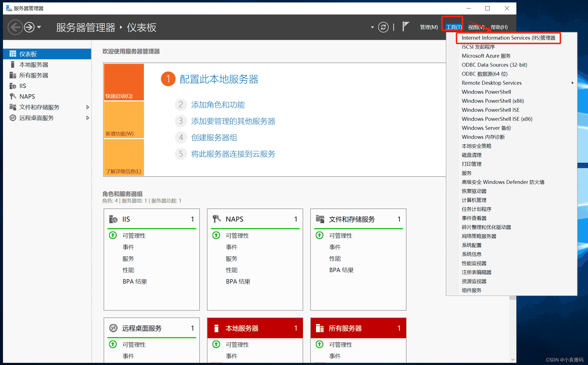Open the 远程桌面服务 tile icon
Image resolution: width=588 pixels, height=365 pixels.
tap(113, 328)
